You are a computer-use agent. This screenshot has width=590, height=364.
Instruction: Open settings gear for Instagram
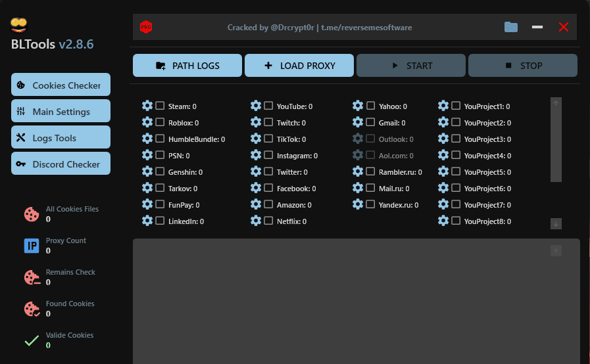click(x=256, y=155)
